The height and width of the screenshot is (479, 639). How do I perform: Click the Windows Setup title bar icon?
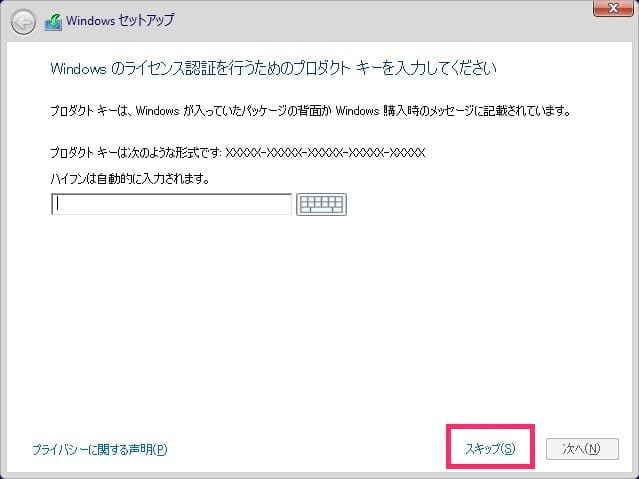coord(54,22)
